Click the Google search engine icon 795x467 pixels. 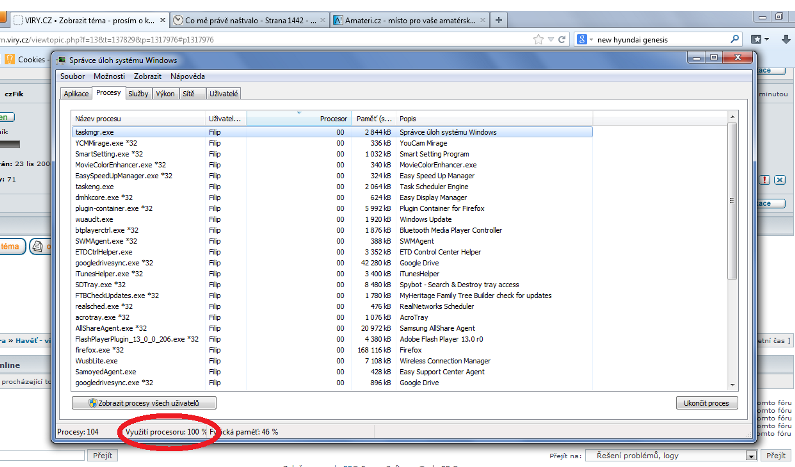coord(580,38)
